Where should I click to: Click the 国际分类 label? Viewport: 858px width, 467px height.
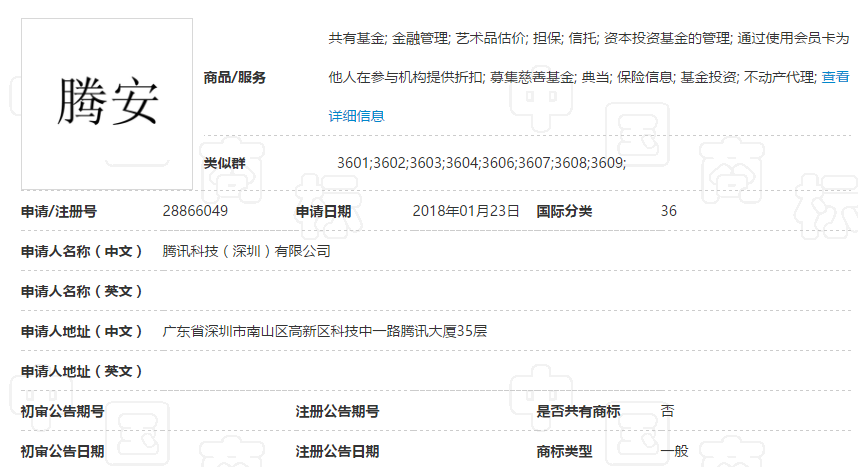(564, 211)
